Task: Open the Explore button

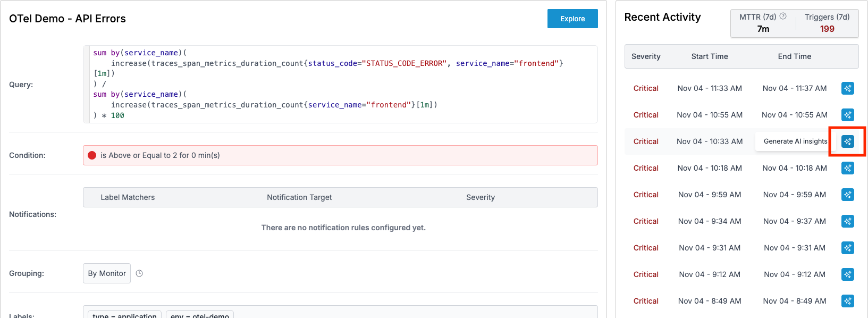Action: (572, 19)
